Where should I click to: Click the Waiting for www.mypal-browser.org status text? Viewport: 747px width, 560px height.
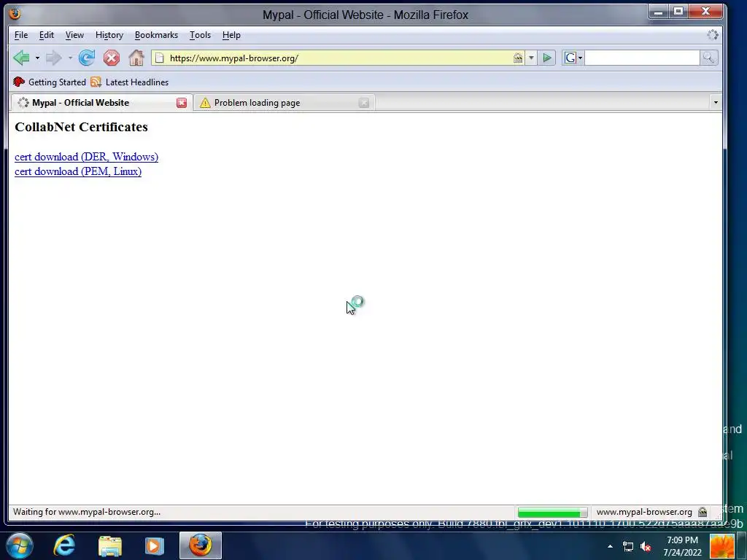pos(87,512)
